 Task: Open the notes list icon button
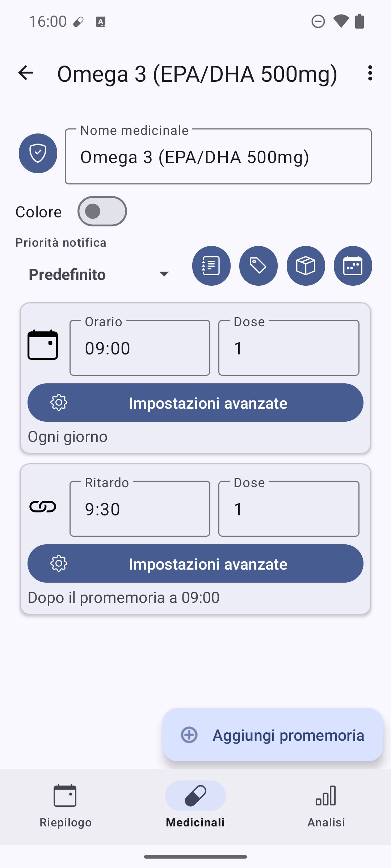point(211,266)
